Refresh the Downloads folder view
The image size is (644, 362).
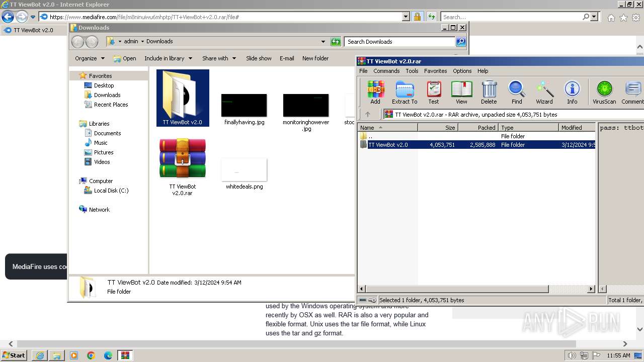336,41
